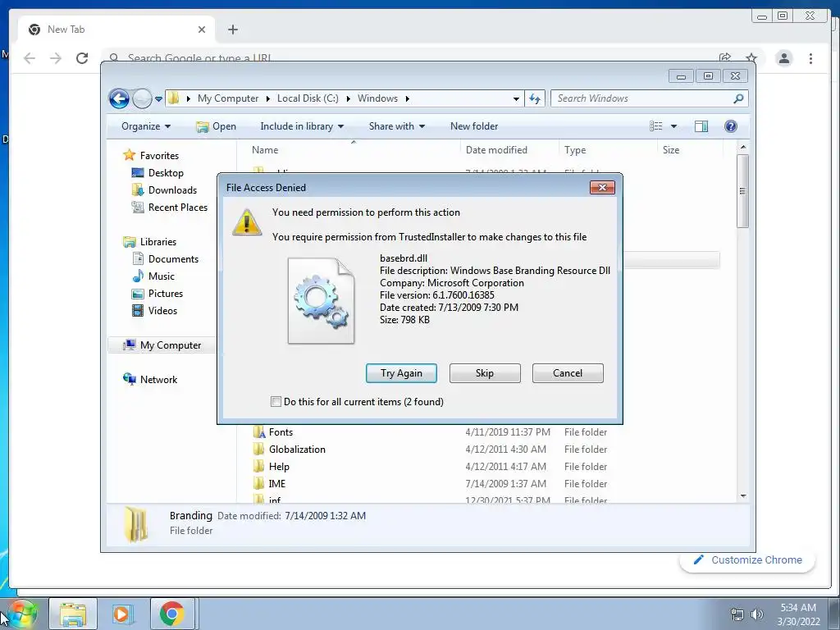Click My Computer in the address breadcrumb
The width and height of the screenshot is (840, 630).
[x=228, y=98]
